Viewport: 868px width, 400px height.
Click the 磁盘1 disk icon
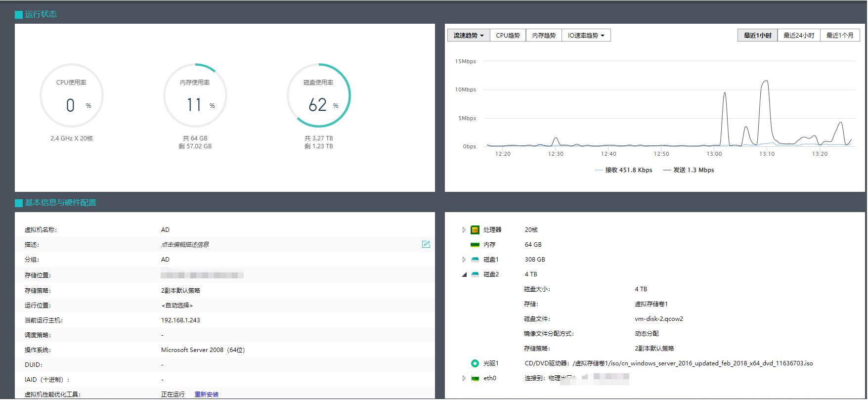point(475,260)
